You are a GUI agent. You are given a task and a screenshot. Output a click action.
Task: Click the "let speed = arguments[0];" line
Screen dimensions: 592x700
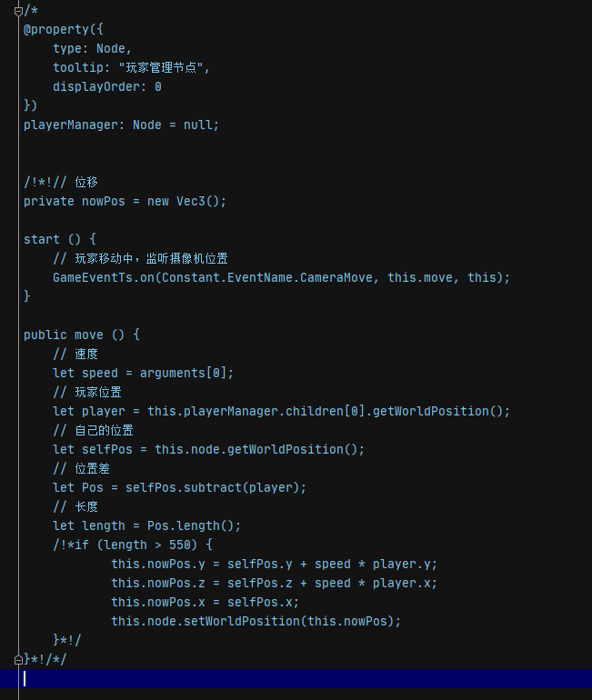[143, 373]
